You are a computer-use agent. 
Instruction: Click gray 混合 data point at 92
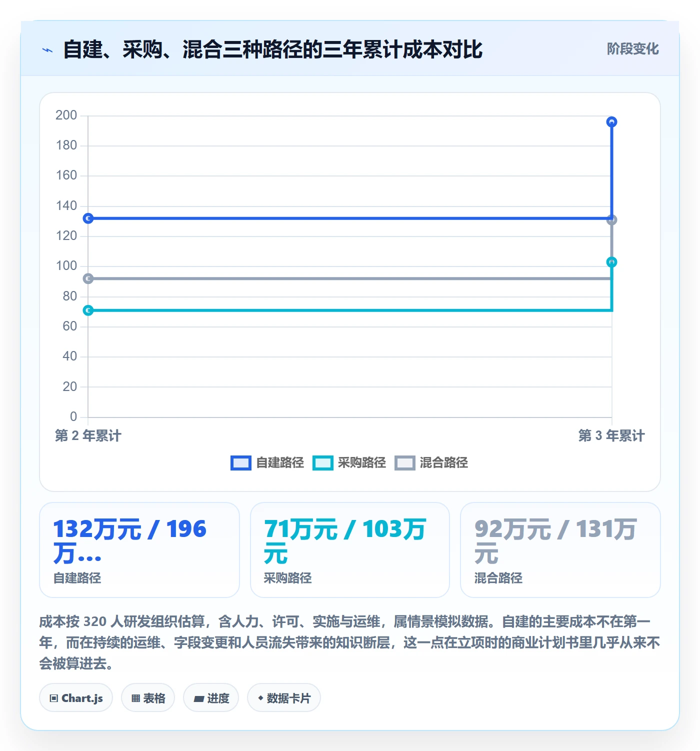[x=88, y=278]
